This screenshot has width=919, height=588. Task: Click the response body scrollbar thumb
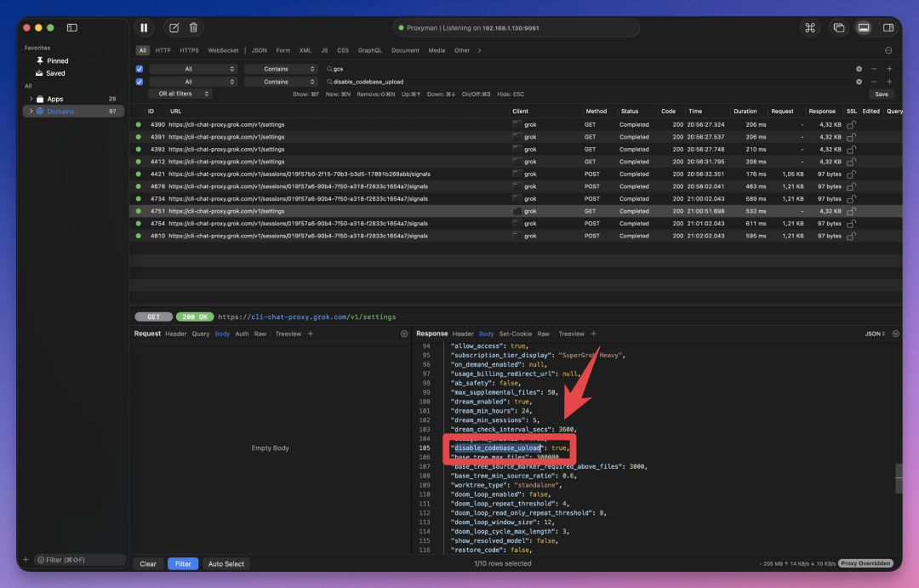pyautogui.click(x=899, y=477)
